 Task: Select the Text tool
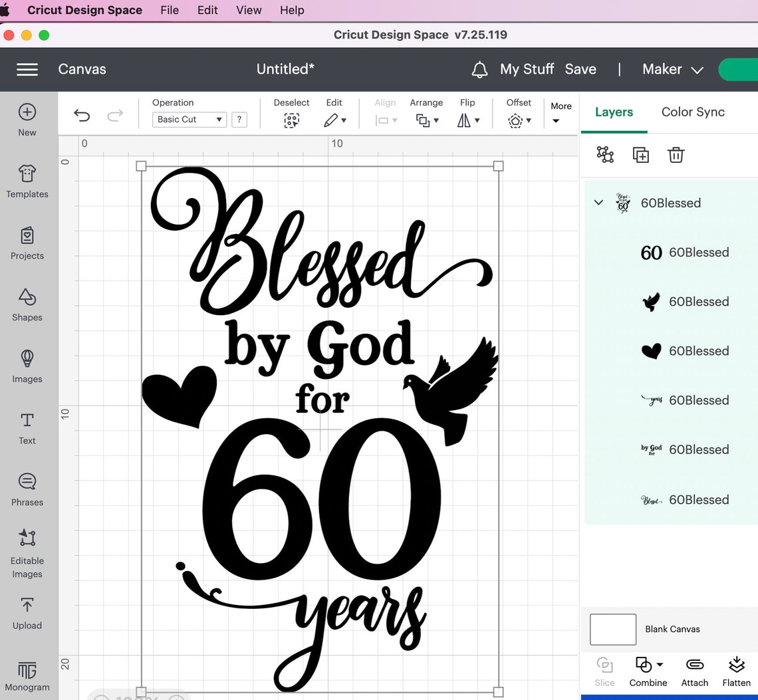point(27,429)
